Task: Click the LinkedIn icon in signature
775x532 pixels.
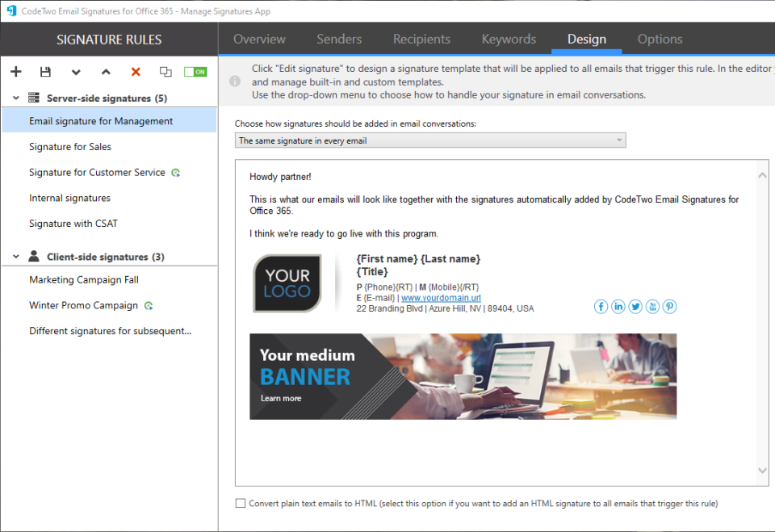Action: pos(618,307)
